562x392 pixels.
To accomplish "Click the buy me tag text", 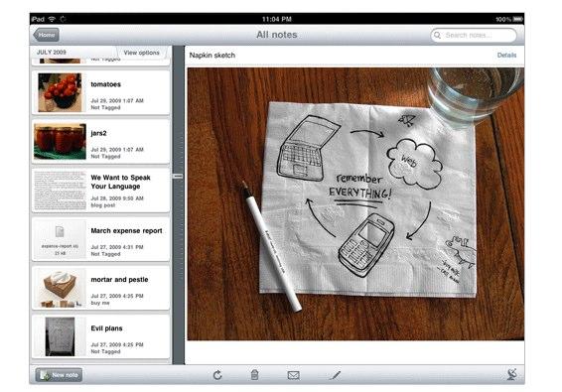I will 100,303.
